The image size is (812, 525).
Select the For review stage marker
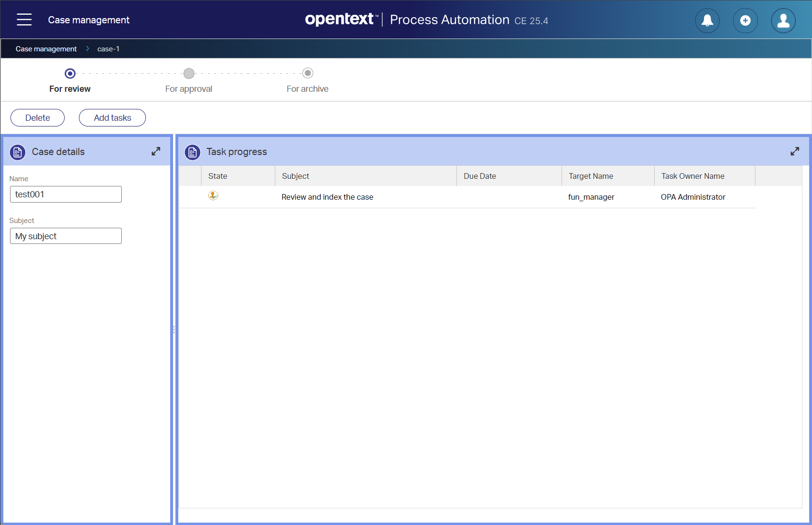[x=70, y=73]
